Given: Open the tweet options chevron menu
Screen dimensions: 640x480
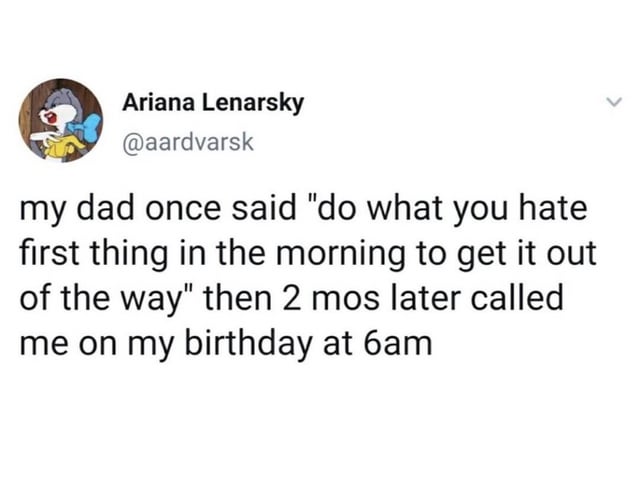Looking at the screenshot, I should (613, 102).
